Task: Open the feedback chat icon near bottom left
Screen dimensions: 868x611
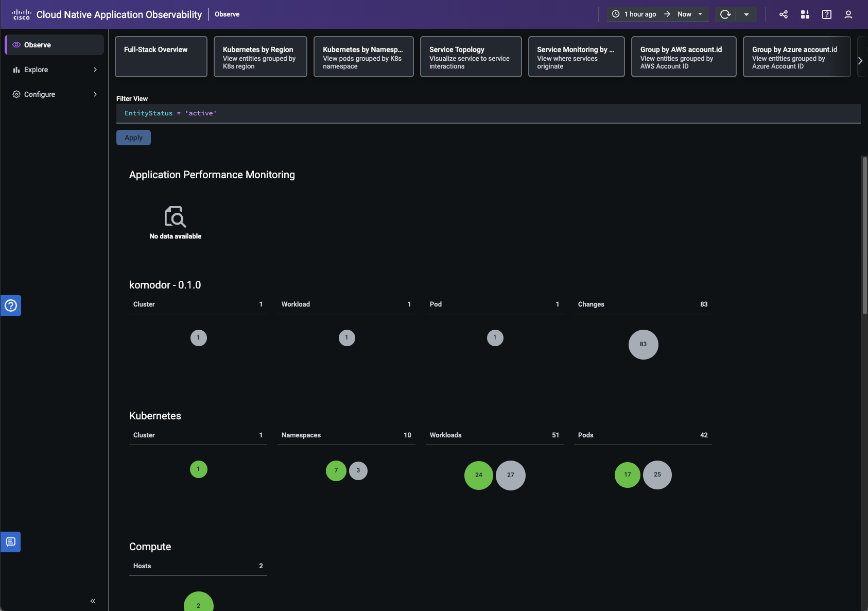Action: pos(10,541)
